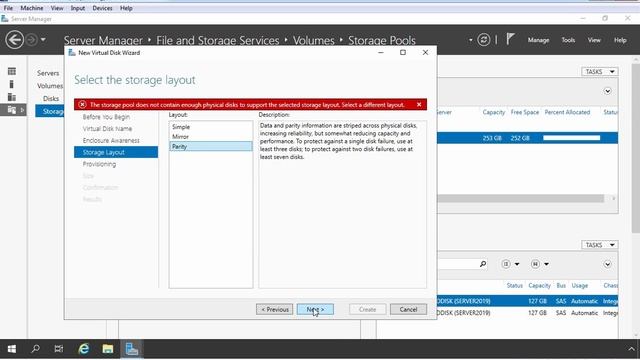Open the notifications flag icon

[510, 39]
